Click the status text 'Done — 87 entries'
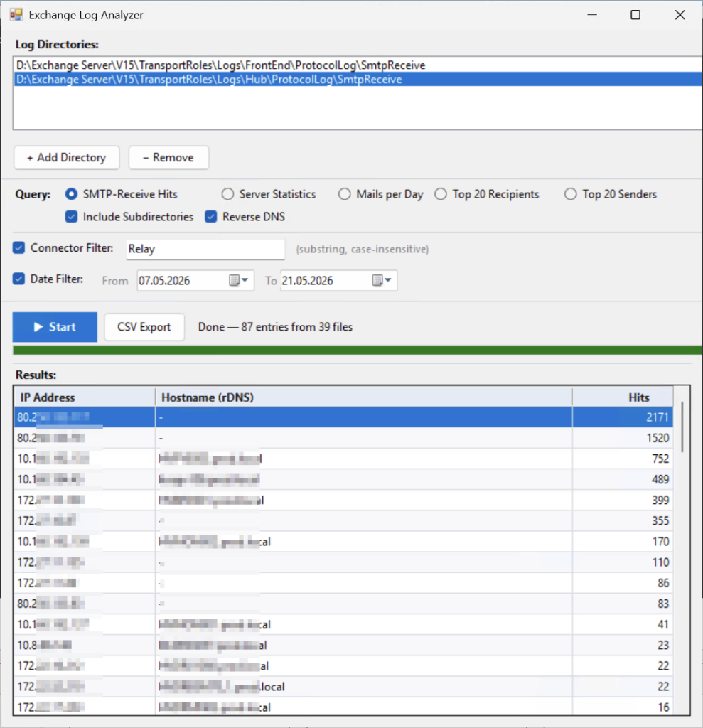The image size is (703, 728). [x=275, y=327]
